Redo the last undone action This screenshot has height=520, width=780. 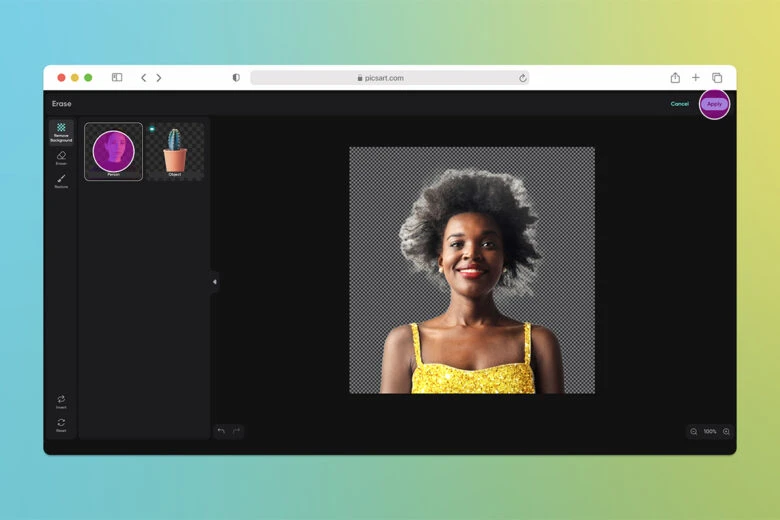237,431
